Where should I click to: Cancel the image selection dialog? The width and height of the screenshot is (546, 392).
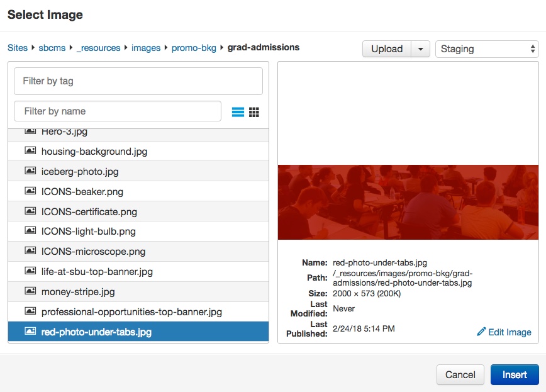[x=460, y=374]
